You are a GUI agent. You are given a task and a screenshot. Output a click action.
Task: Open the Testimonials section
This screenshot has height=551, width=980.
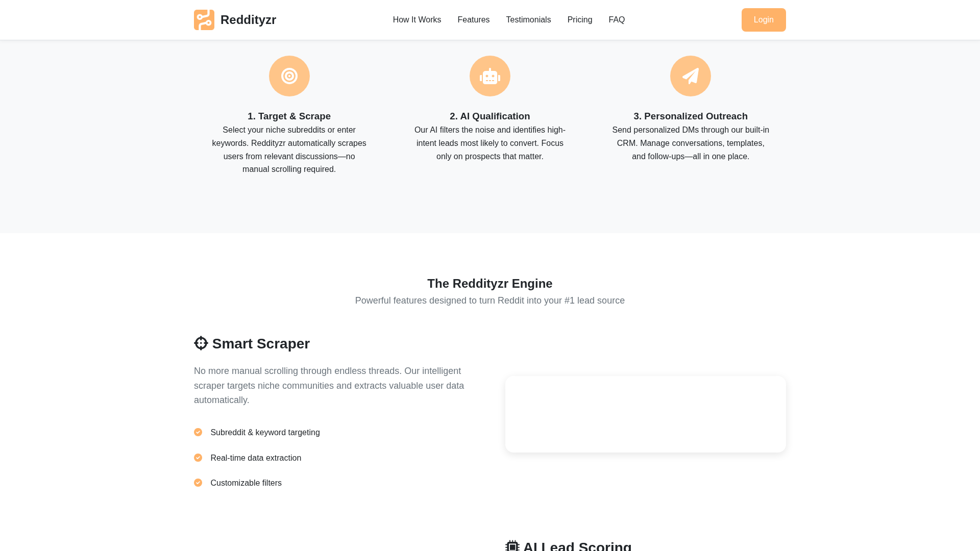pyautogui.click(x=528, y=19)
